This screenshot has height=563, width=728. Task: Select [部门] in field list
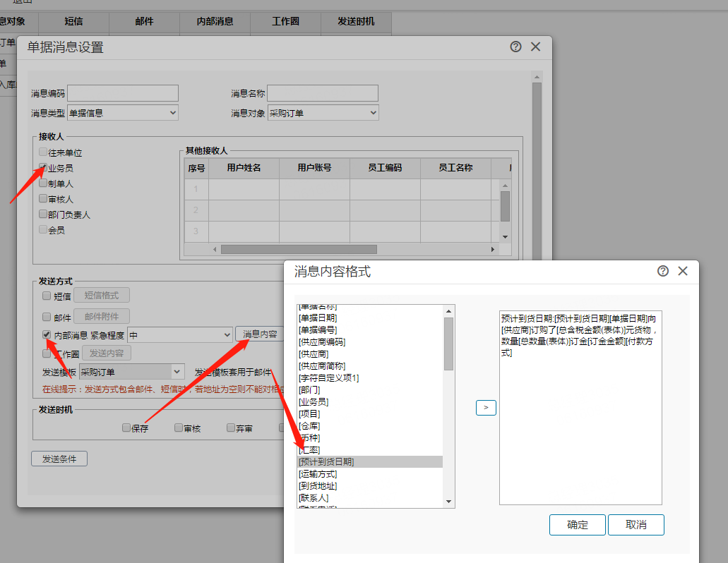(x=370, y=390)
